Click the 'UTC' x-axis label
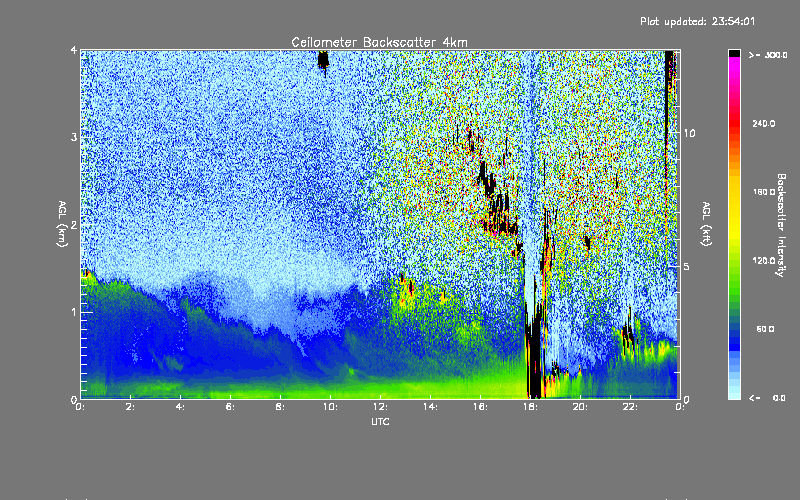800x500 pixels. point(380,421)
